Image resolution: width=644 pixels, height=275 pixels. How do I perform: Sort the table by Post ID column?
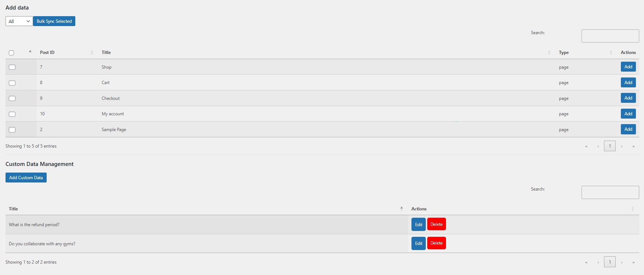click(x=47, y=53)
